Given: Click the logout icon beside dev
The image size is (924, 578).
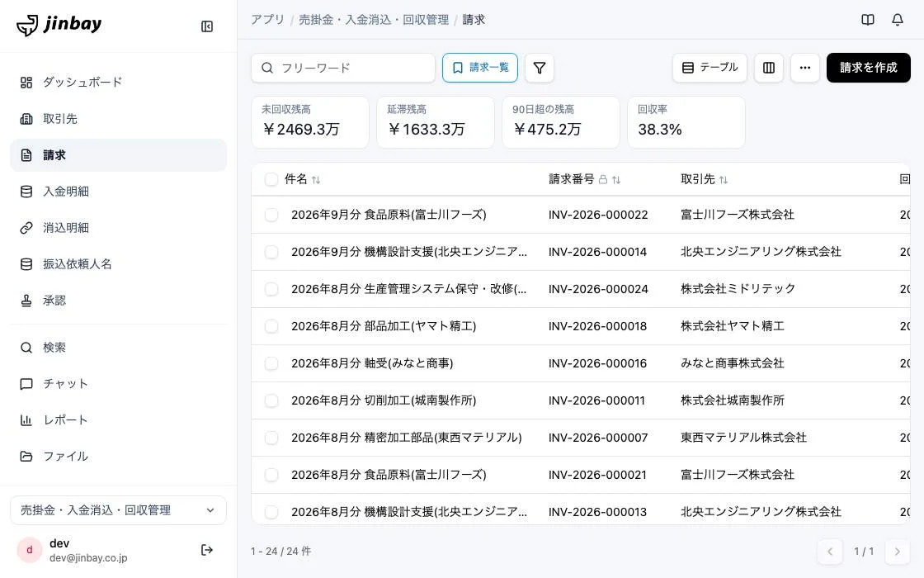Looking at the screenshot, I should pyautogui.click(x=207, y=550).
